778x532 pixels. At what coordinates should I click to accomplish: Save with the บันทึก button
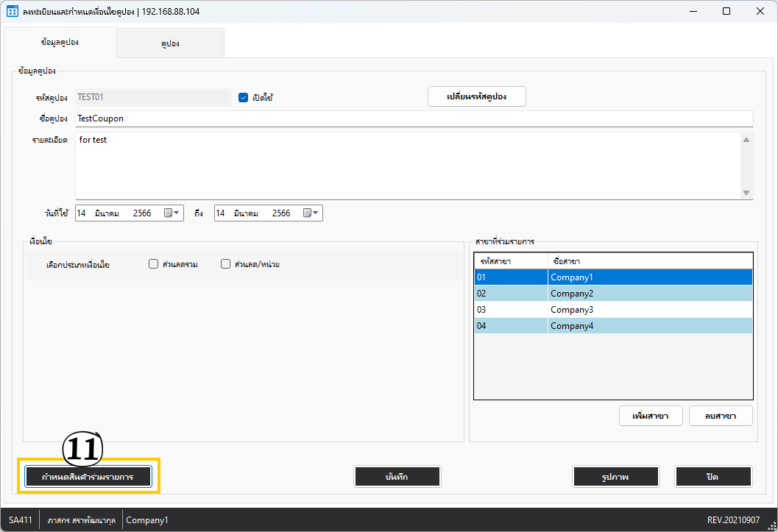[x=397, y=477]
